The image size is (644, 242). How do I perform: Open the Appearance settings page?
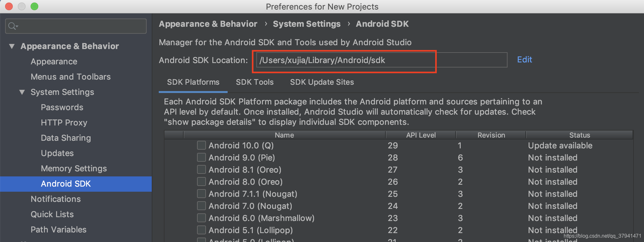point(54,61)
